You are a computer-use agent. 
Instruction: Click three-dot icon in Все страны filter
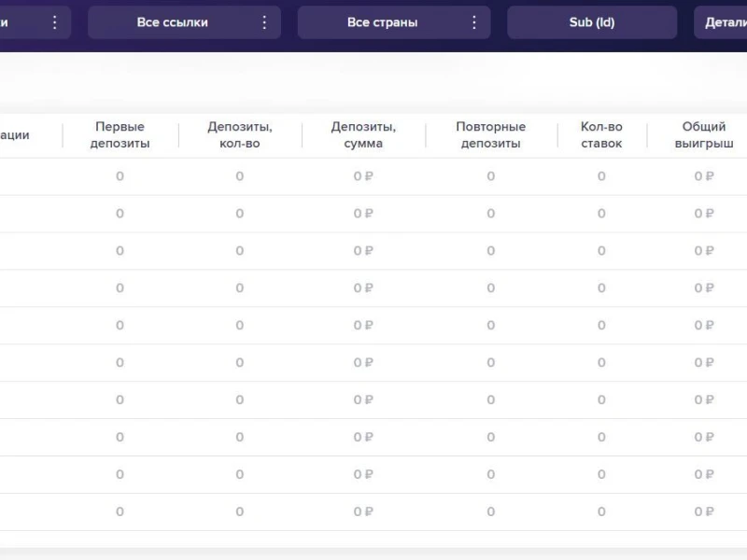tap(474, 22)
